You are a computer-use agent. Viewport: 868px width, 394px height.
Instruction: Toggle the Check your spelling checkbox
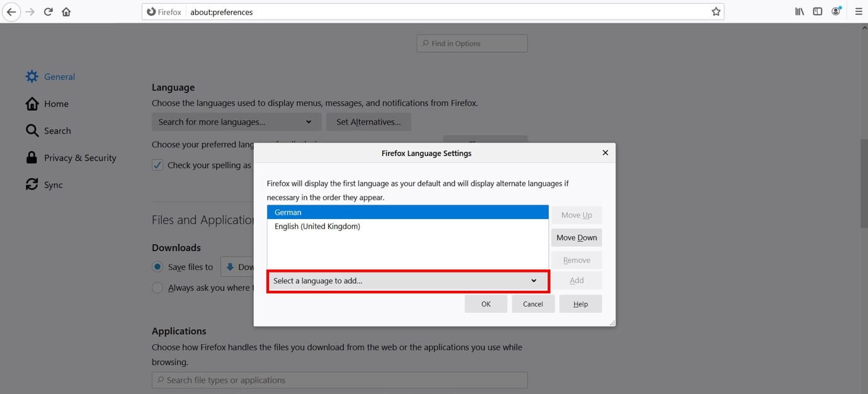tap(157, 165)
